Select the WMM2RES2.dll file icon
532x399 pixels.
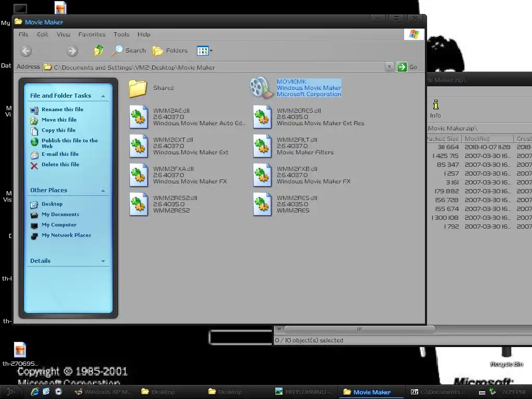pos(139,204)
